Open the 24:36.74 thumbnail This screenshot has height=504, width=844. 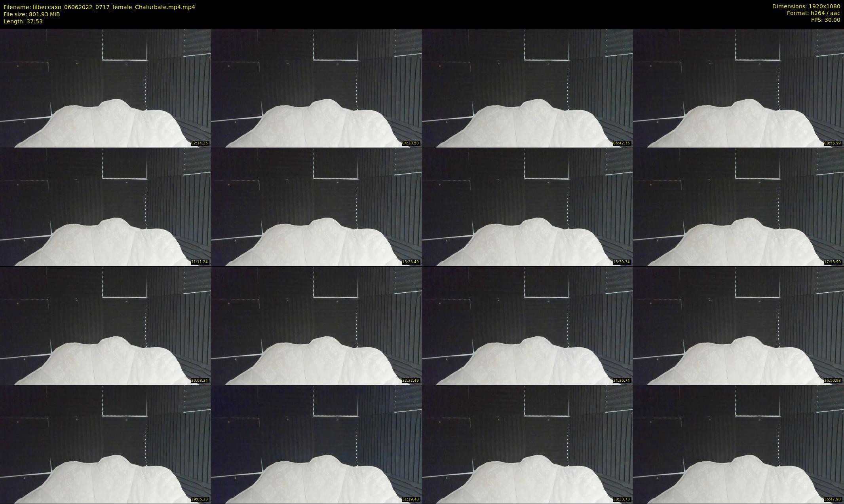527,326
